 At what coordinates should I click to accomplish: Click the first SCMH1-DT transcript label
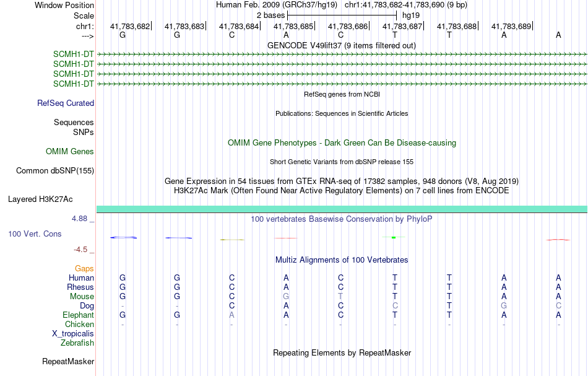click(74, 54)
